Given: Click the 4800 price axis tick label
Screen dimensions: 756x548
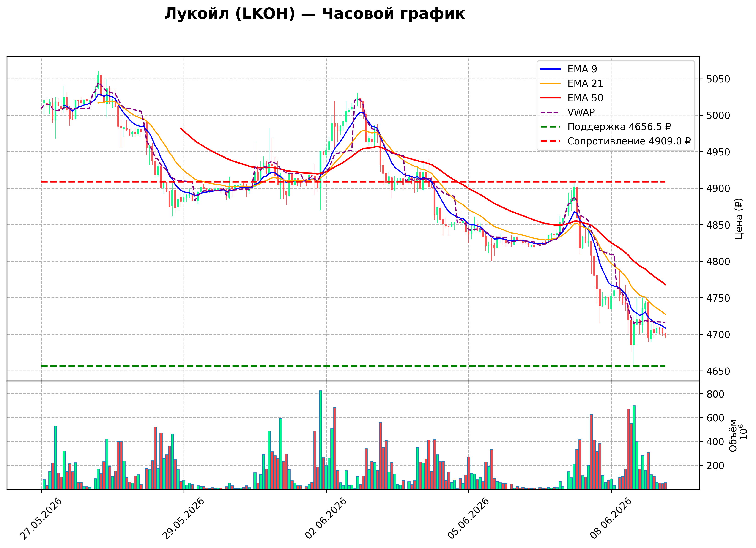Looking at the screenshot, I should coord(718,262).
